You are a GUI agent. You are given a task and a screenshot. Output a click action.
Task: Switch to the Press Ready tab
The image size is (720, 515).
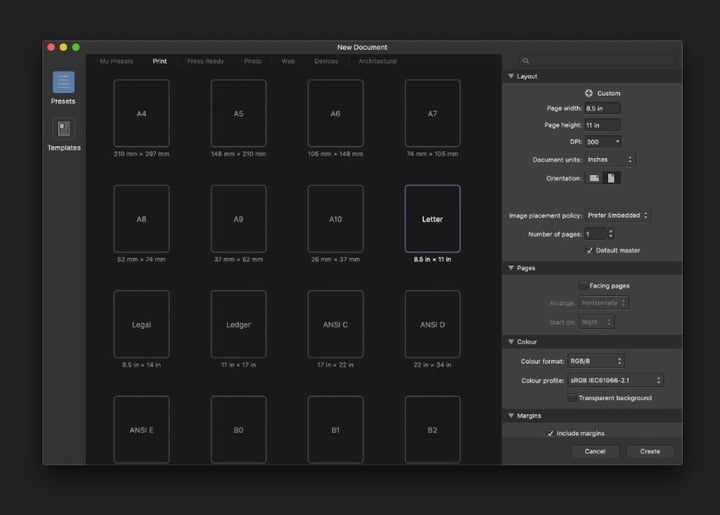coord(205,61)
